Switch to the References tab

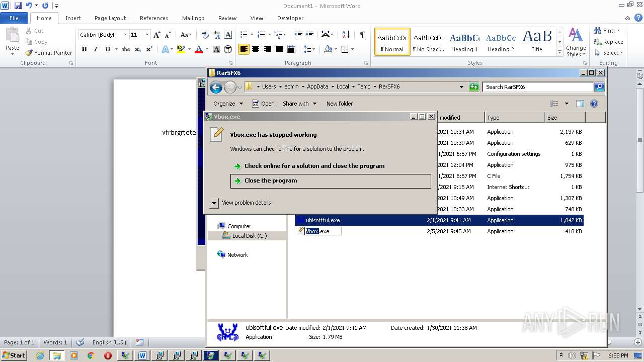pyautogui.click(x=154, y=18)
